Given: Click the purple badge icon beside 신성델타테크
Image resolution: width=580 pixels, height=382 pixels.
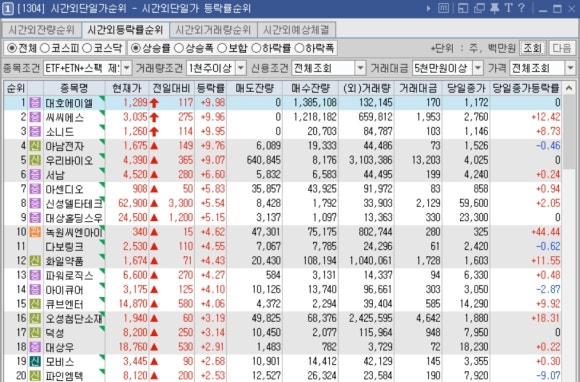Looking at the screenshot, I should tap(35, 203).
